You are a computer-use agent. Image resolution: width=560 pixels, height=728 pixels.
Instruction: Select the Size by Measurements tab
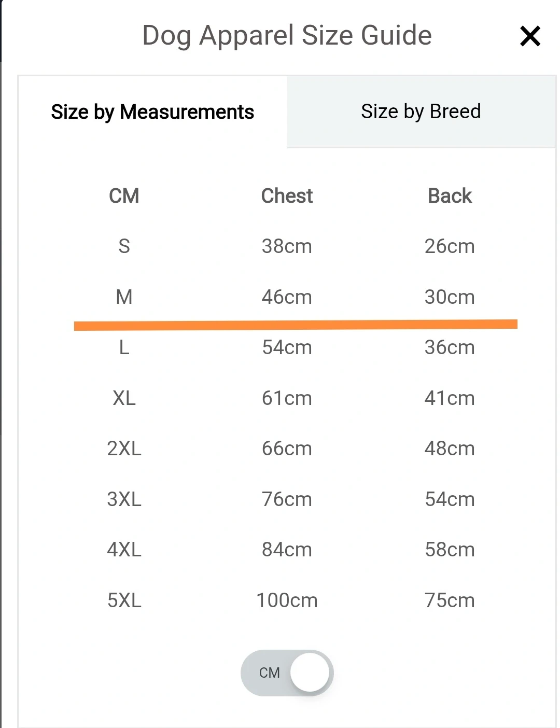tap(152, 112)
